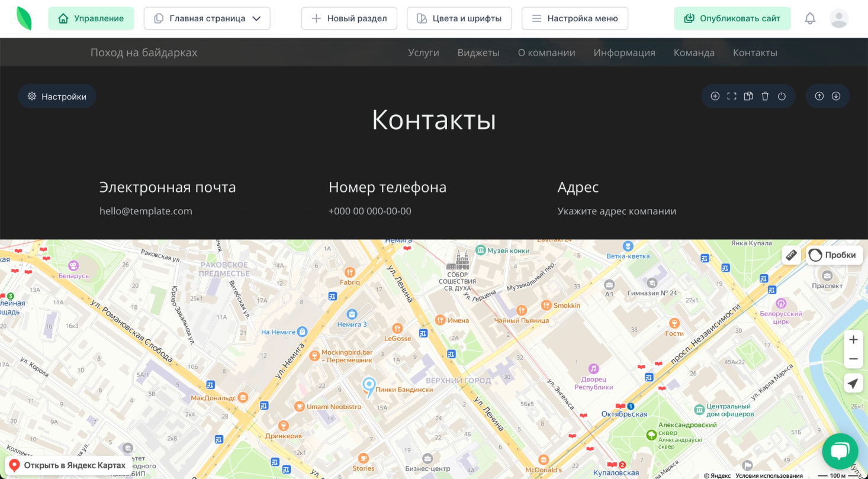Click the Контакты heading text
Image resolution: width=868 pixels, height=479 pixels.
(x=434, y=120)
